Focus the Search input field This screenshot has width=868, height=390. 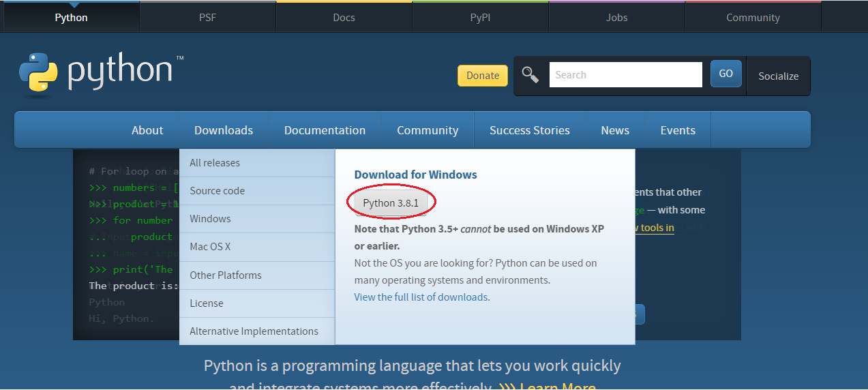[x=625, y=75]
